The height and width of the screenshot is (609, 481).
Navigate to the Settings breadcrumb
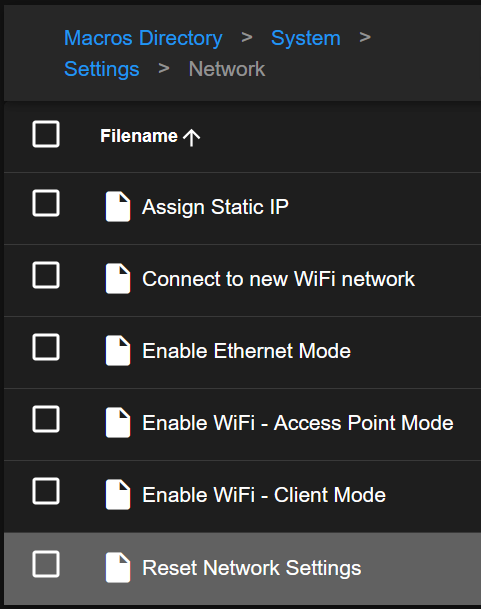(x=102, y=70)
